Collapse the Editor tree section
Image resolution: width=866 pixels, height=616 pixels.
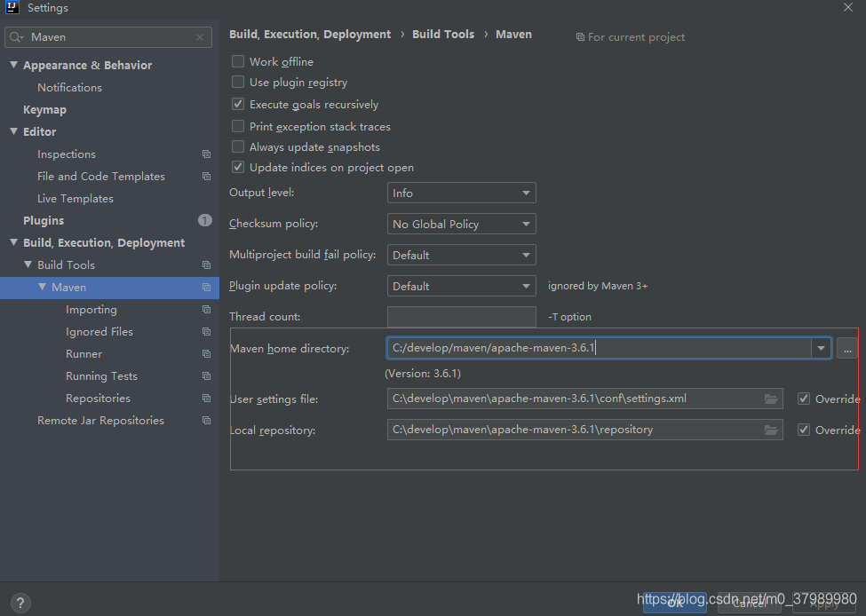pos(14,131)
